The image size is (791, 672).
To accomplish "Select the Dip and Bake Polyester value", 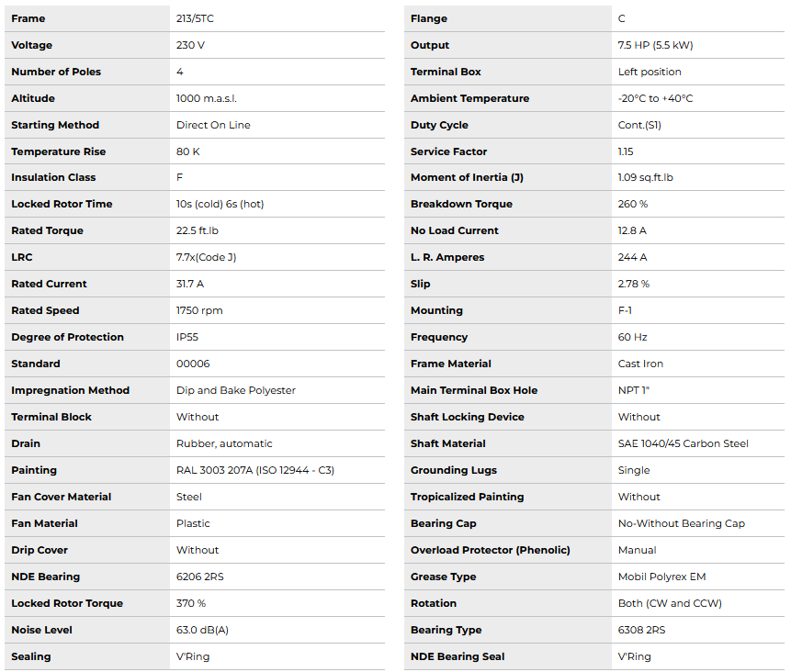I will [x=236, y=390].
